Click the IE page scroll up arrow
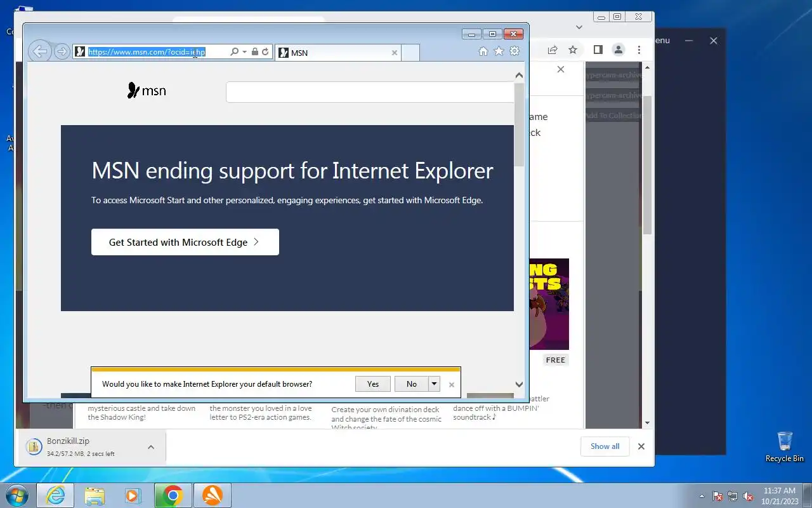Screen dimensions: 812x508 [519, 76]
